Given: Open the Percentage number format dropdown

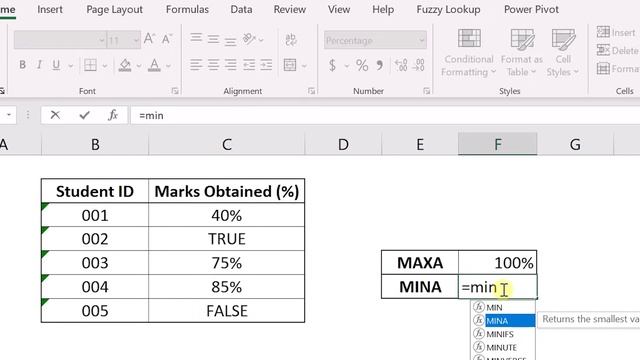Looking at the screenshot, I should (x=375, y=40).
